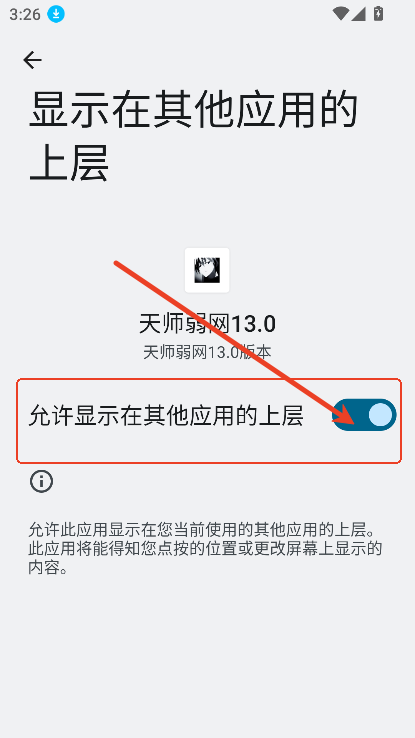The height and width of the screenshot is (738, 415).
Task: Tap the cellular signal icon
Action: point(358,14)
